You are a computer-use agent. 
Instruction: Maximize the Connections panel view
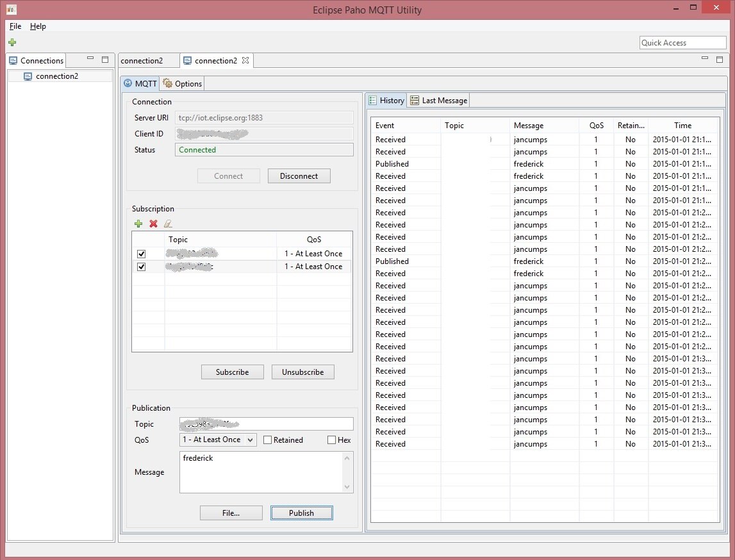click(x=105, y=60)
